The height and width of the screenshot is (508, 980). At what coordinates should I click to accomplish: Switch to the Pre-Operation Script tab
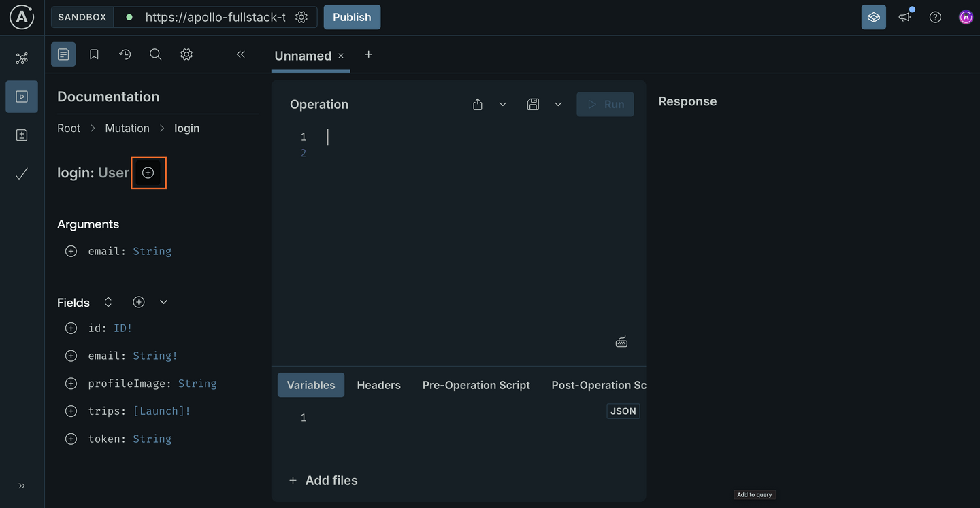(x=476, y=384)
